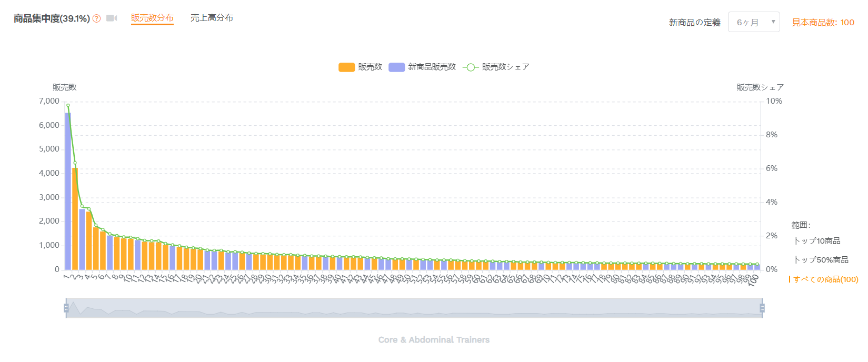Open the 6ヶ月 new product definition dropdown
Image resolution: width=868 pixels, height=362 pixels.
click(x=754, y=22)
